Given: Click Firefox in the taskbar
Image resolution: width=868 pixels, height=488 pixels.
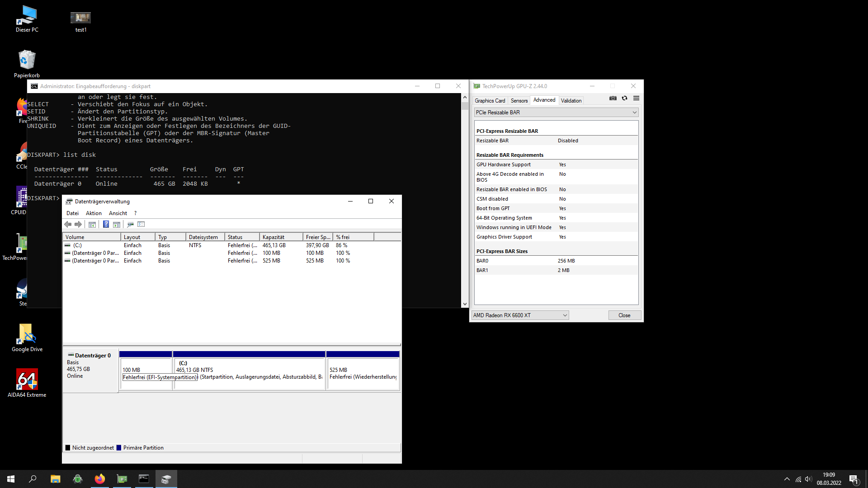Looking at the screenshot, I should (99, 479).
